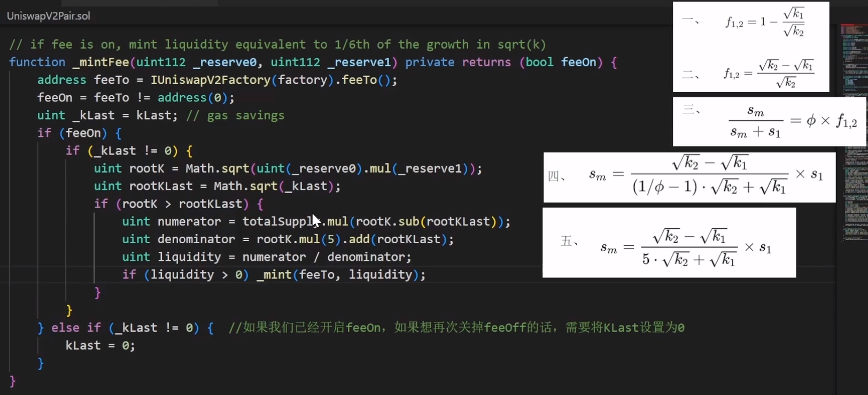Click '_mint(feeTo, liquidity)' call

click(x=338, y=274)
